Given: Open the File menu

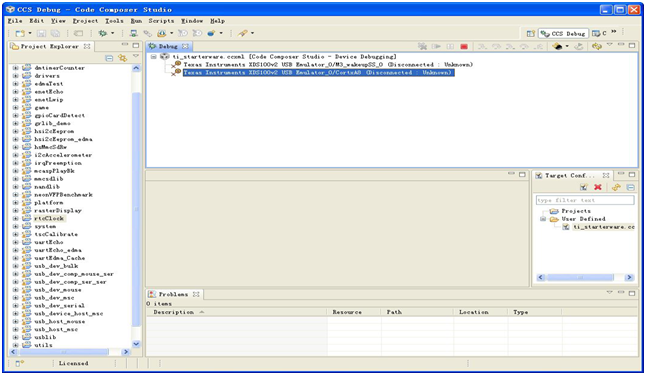Looking at the screenshot, I should 15,21.
